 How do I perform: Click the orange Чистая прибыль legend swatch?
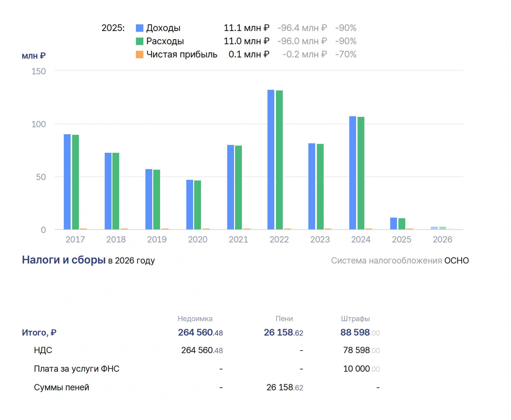point(139,55)
